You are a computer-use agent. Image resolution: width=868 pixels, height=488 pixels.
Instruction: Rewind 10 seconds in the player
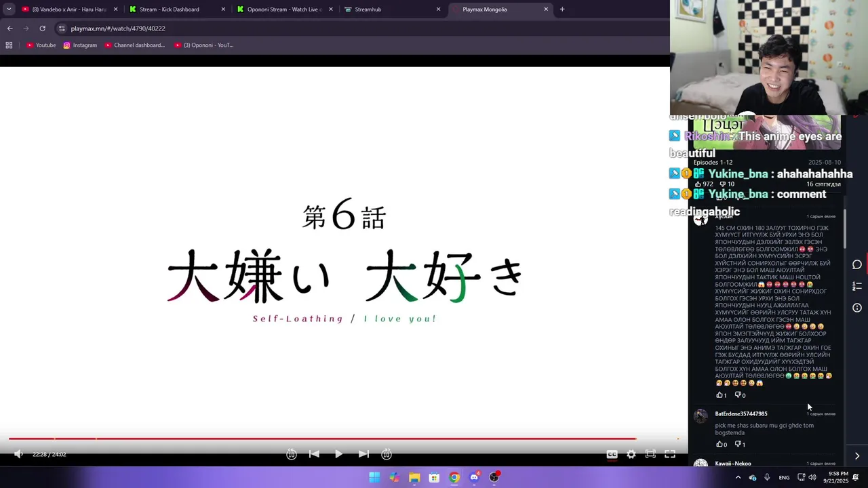click(292, 454)
